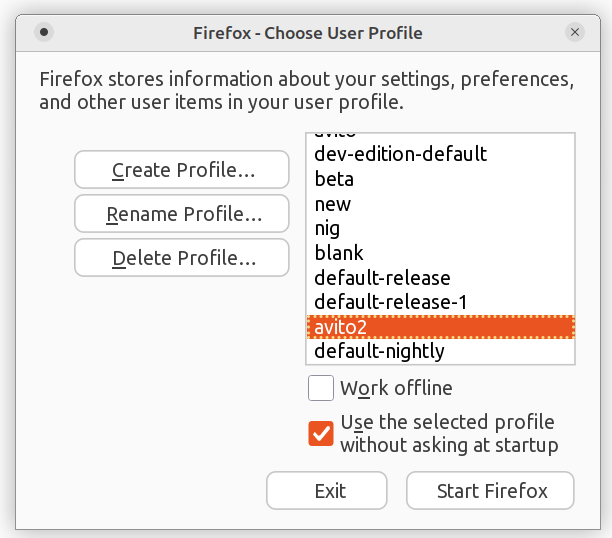612x538 pixels.
Task: Select the blank profile
Action: [339, 253]
